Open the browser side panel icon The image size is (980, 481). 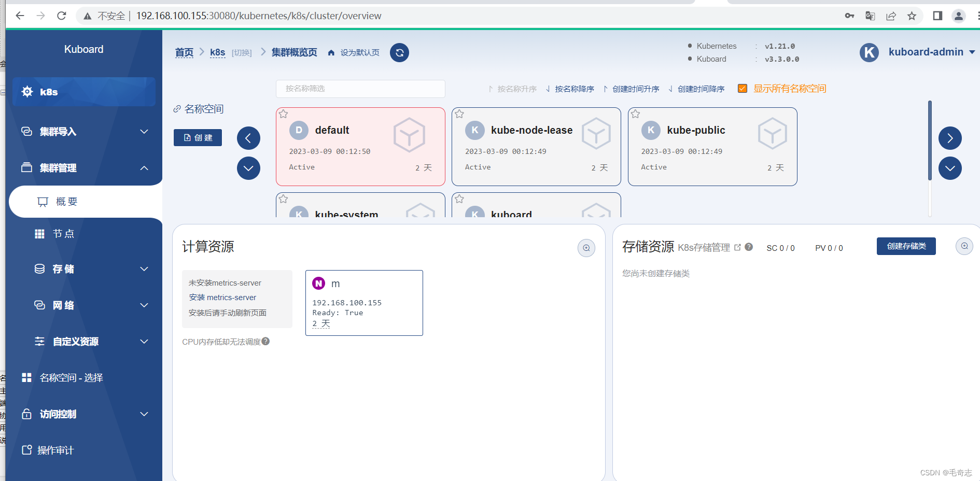pyautogui.click(x=937, y=16)
